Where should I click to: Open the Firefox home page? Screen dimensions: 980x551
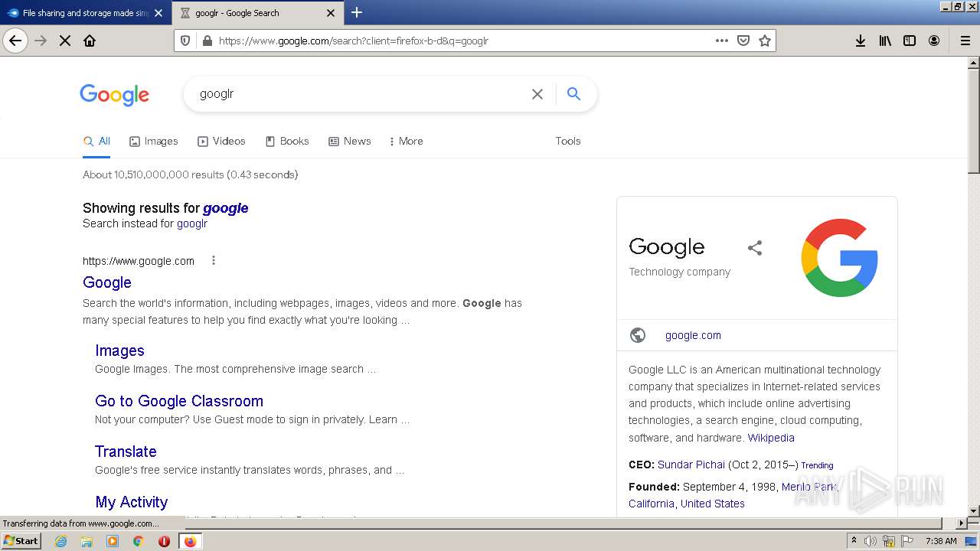(90, 41)
